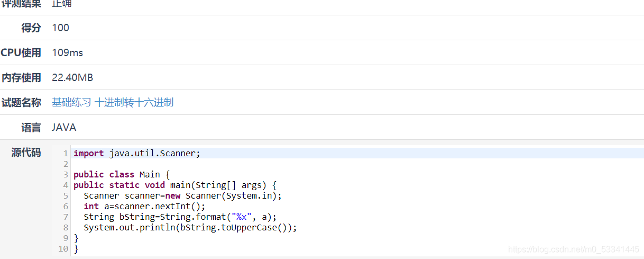Select the language value JAVA

click(64, 127)
